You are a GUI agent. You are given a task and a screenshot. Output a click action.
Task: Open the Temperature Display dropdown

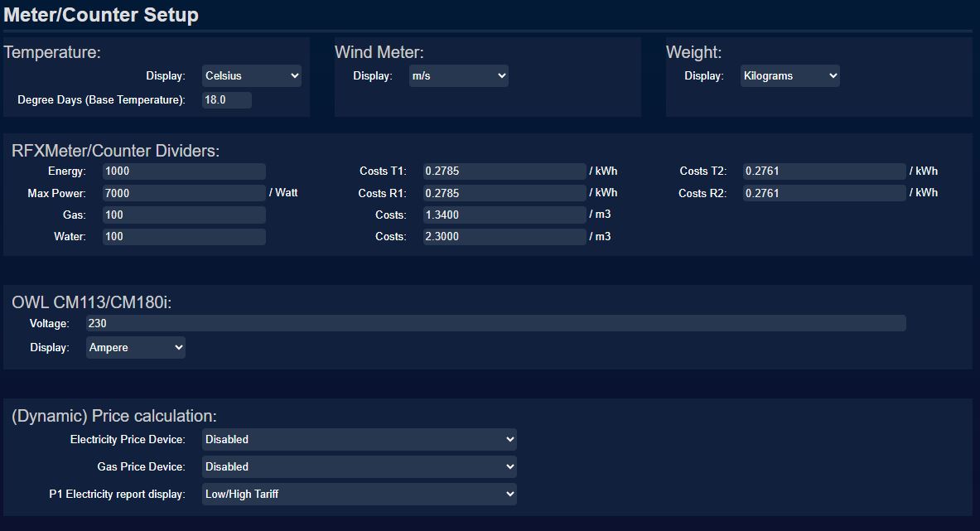tap(251, 75)
